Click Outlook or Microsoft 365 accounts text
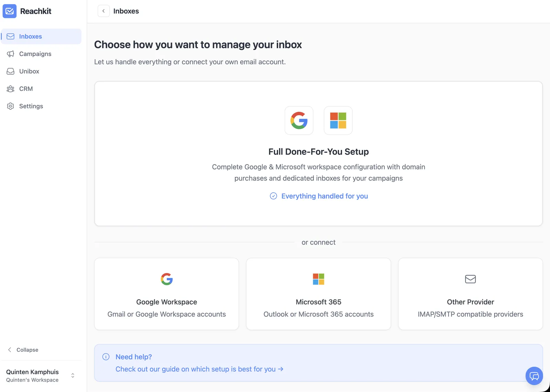The height and width of the screenshot is (392, 550). point(319,314)
